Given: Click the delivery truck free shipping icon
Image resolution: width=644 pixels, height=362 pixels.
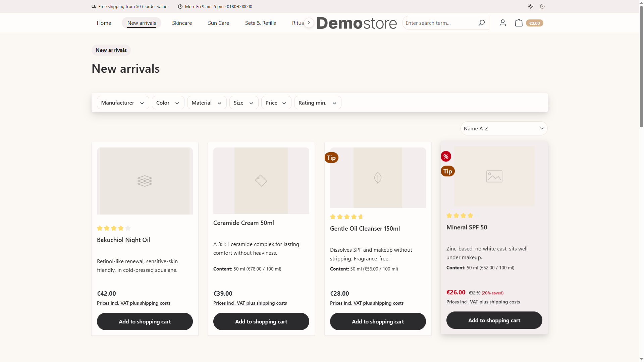Looking at the screenshot, I should (94, 6).
